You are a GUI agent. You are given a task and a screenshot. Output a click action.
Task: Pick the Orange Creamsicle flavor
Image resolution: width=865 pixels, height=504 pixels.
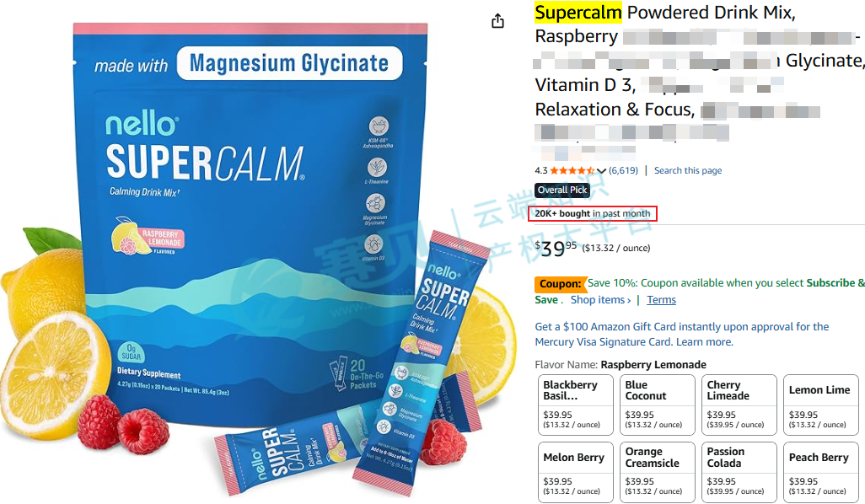click(x=657, y=472)
